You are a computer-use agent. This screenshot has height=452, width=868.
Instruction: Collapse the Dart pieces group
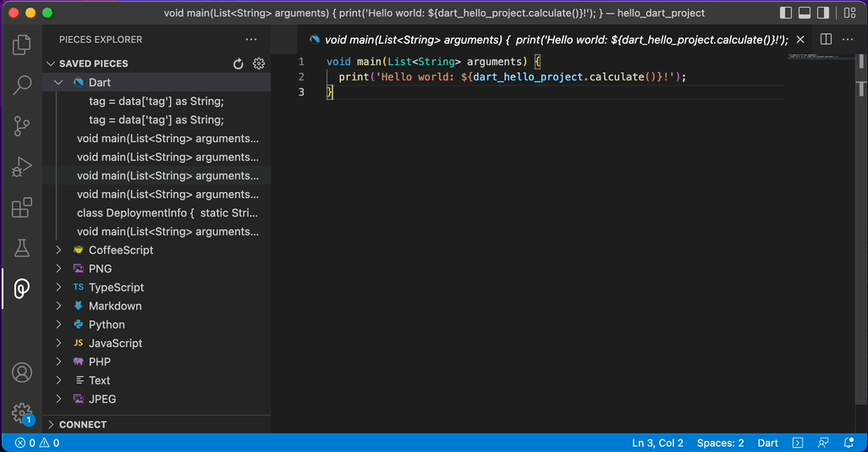(58, 83)
